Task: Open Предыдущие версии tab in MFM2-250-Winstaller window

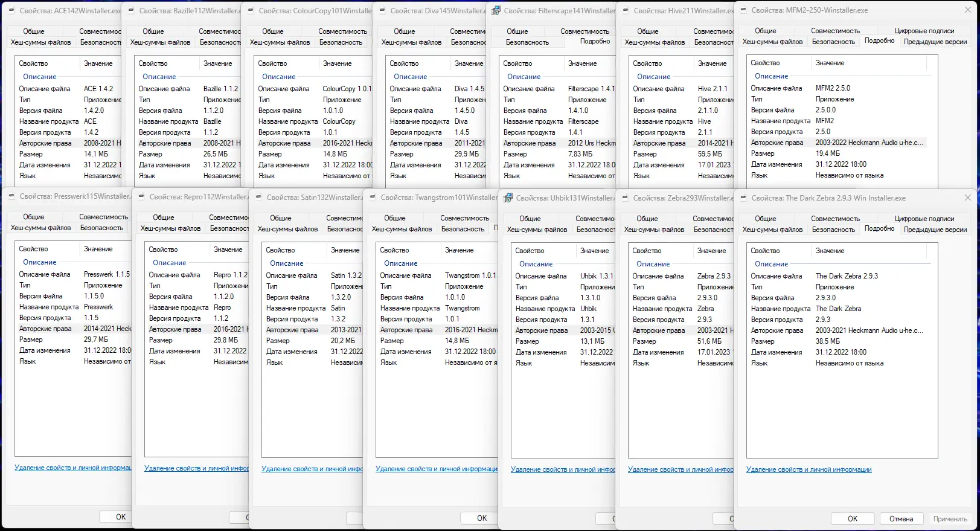Action: 935,42
